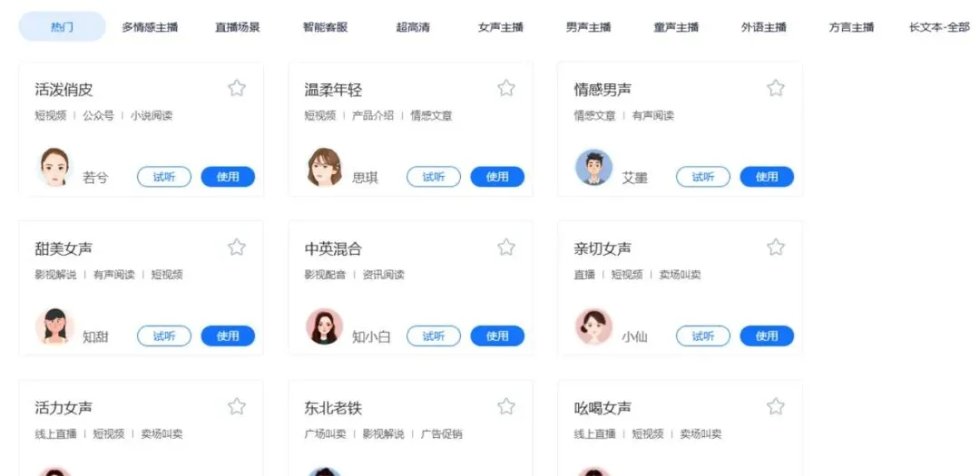Select the 若兮 avatar thumbnail
The width and height of the screenshot is (980, 476).
tap(54, 167)
